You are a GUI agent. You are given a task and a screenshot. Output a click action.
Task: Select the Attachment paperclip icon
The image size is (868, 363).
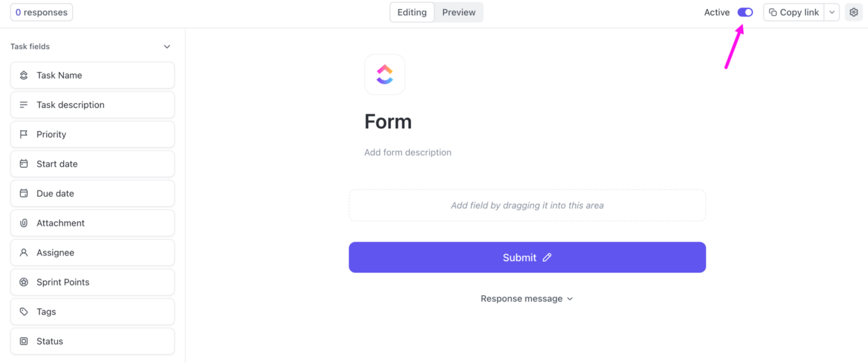[x=23, y=222]
